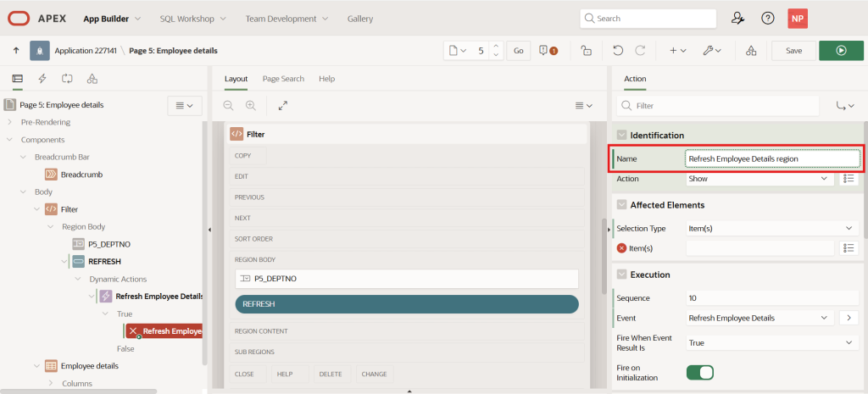Select the P5_DEPTNO item in tree
868x394 pixels.
point(109,244)
